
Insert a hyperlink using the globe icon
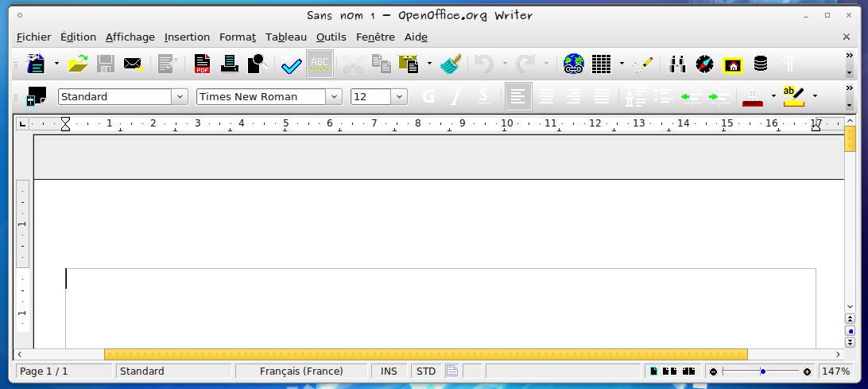pos(574,64)
